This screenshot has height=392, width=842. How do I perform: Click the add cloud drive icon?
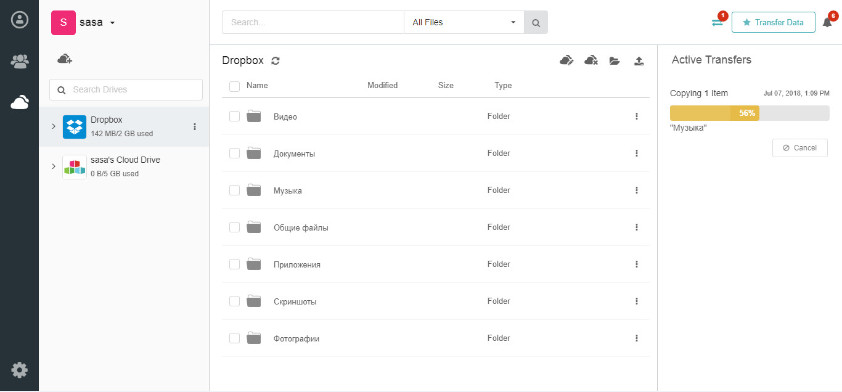click(65, 59)
